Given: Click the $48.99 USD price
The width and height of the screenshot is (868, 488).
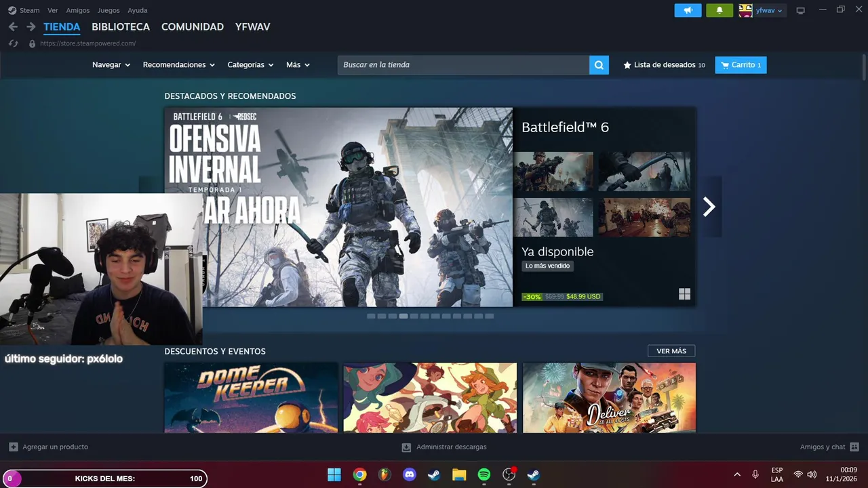Looking at the screenshot, I should 584,296.
